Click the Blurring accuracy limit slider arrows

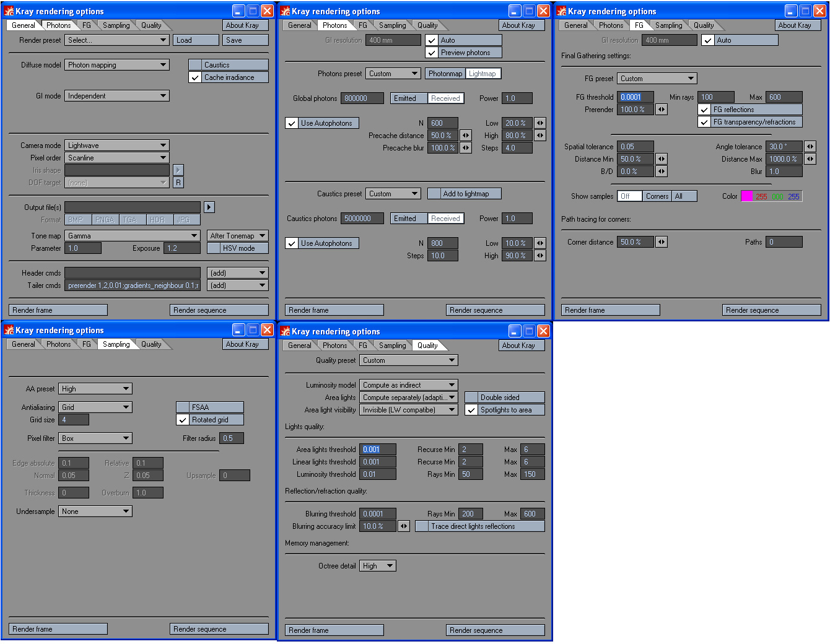[x=404, y=526]
